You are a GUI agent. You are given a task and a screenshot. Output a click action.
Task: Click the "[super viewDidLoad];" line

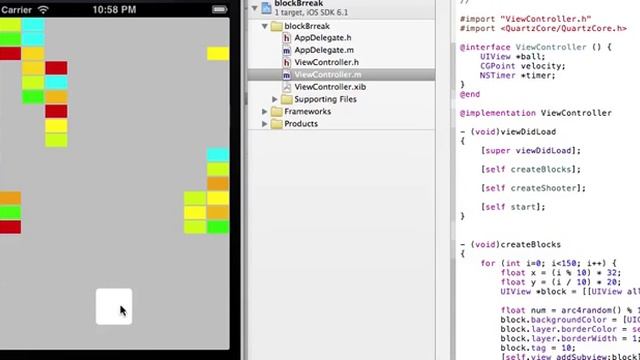[531, 151]
